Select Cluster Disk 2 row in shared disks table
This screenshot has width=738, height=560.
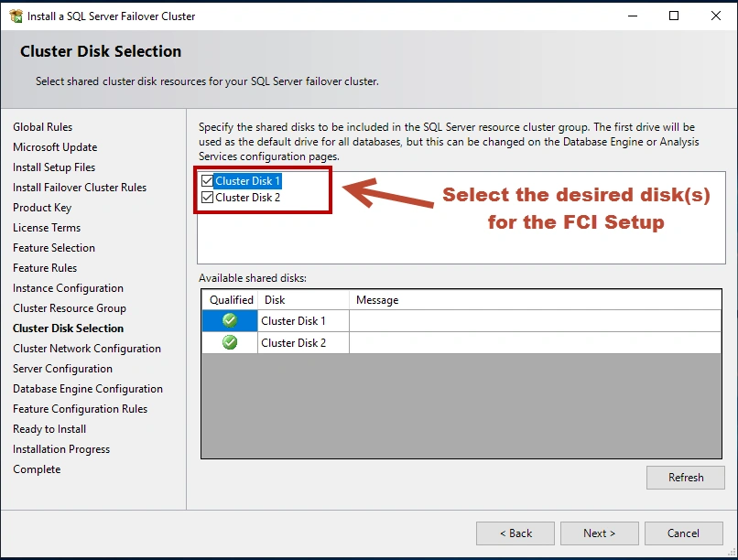(461, 343)
